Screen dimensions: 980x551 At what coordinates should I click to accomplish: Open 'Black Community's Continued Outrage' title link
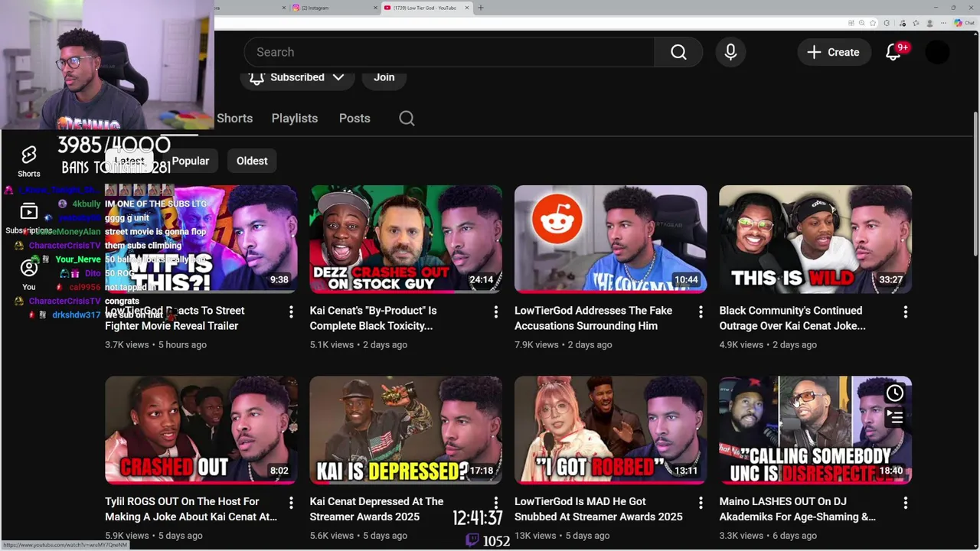(792, 318)
